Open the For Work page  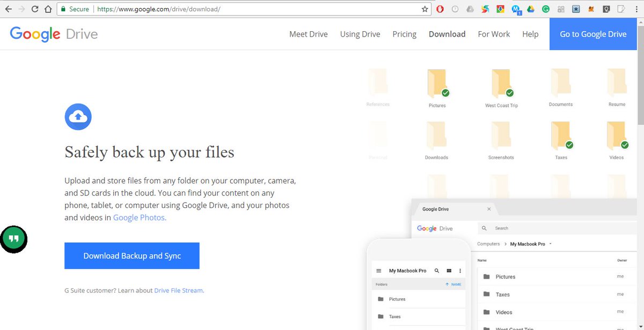click(494, 34)
